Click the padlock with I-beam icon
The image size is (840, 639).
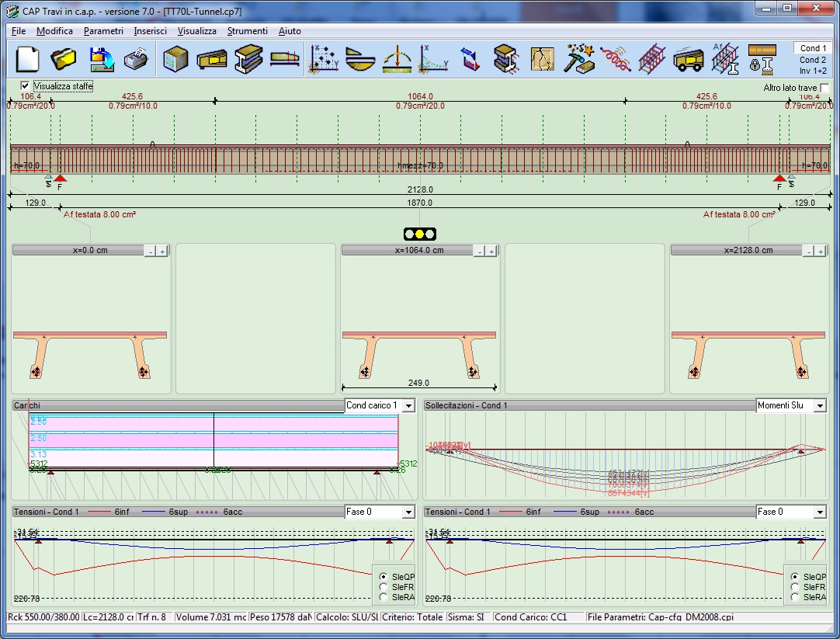pyautogui.click(x=762, y=59)
